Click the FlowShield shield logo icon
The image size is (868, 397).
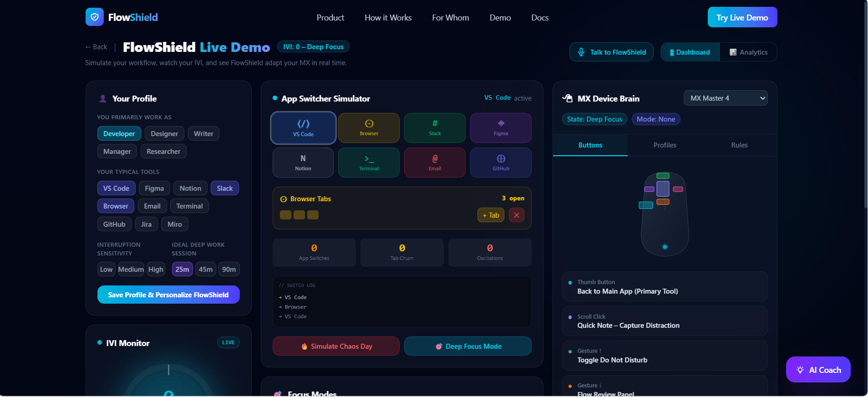click(95, 17)
